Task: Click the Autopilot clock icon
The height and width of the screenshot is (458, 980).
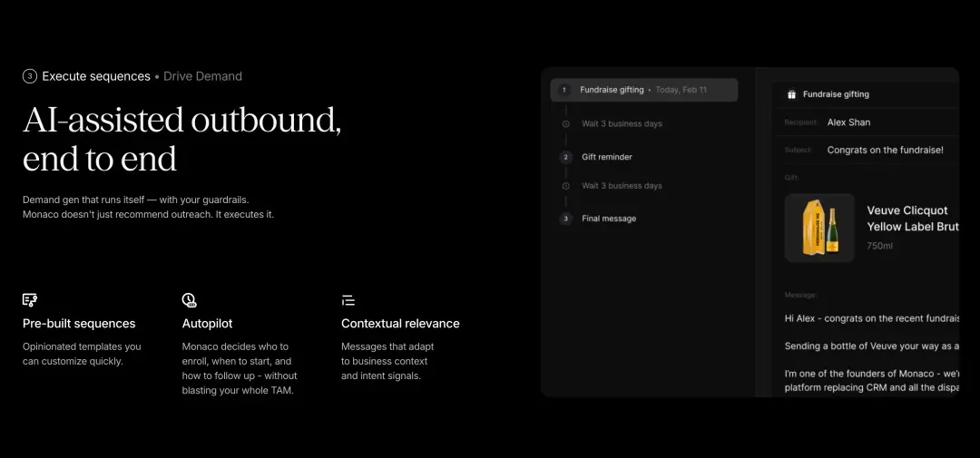Action: (189, 300)
